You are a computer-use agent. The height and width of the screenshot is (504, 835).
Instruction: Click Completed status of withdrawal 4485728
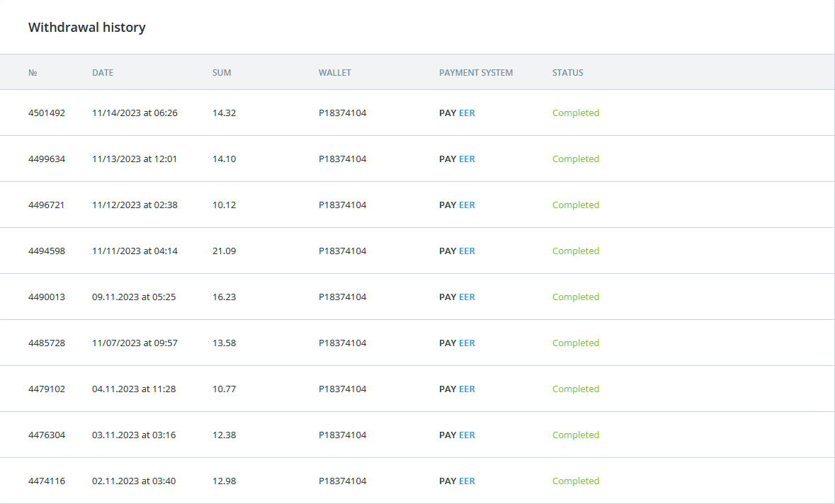click(576, 343)
